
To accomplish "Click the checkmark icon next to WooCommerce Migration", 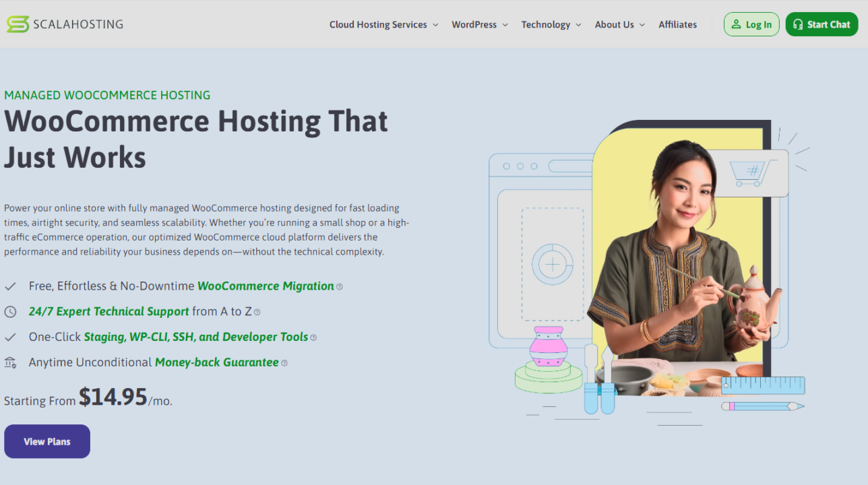I will point(10,286).
